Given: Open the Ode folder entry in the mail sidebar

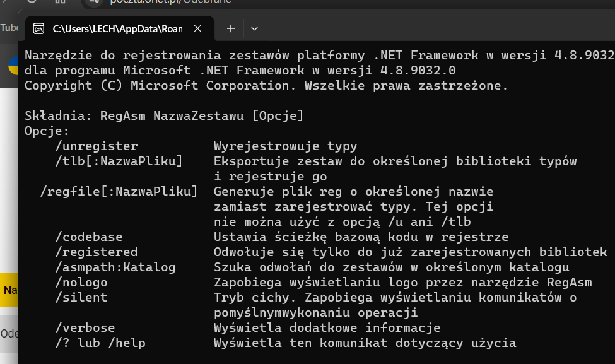Looking at the screenshot, I should [9, 334].
